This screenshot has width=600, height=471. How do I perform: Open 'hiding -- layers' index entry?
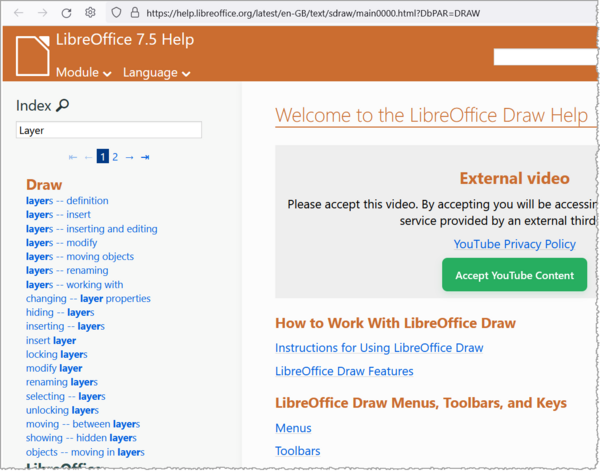tap(60, 312)
